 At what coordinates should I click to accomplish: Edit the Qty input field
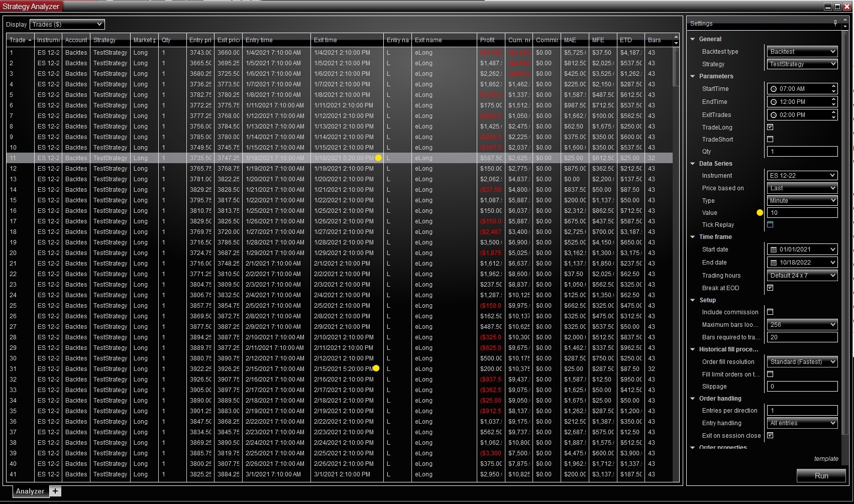802,152
